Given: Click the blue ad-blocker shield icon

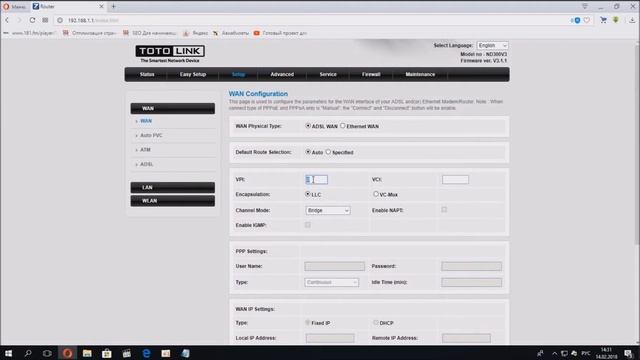Looking at the screenshot, I should click(577, 20).
